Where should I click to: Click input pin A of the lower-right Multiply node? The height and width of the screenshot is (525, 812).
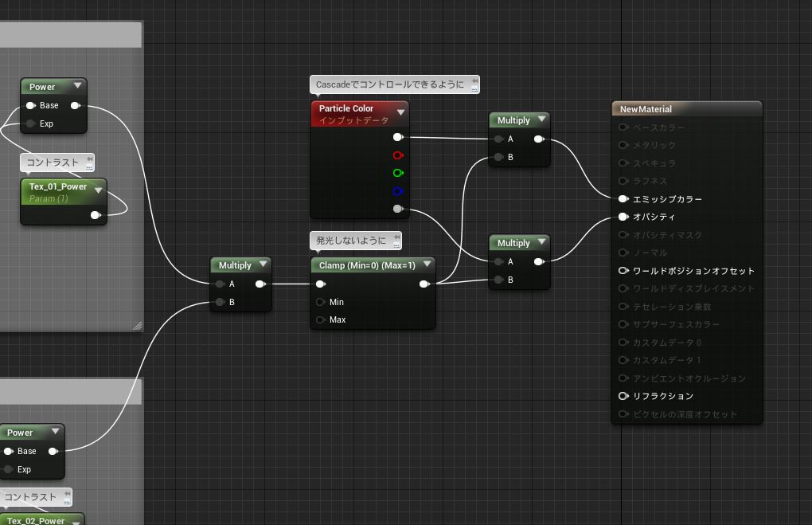[x=498, y=262]
